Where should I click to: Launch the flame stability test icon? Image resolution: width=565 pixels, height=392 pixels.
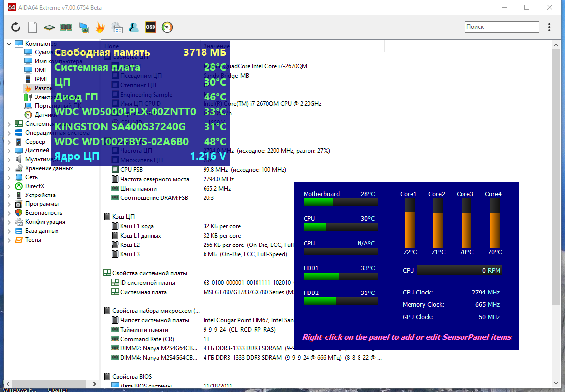100,27
